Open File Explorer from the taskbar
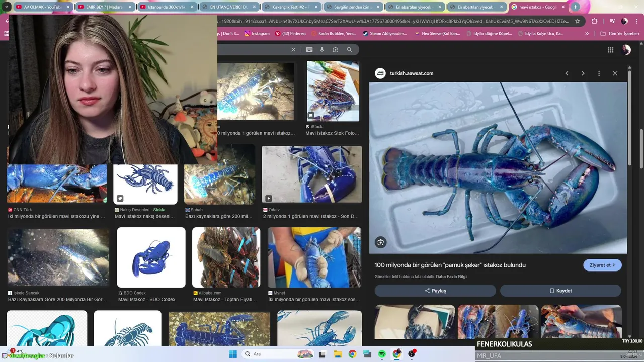Screen dimensions: 644x362 point(338,354)
